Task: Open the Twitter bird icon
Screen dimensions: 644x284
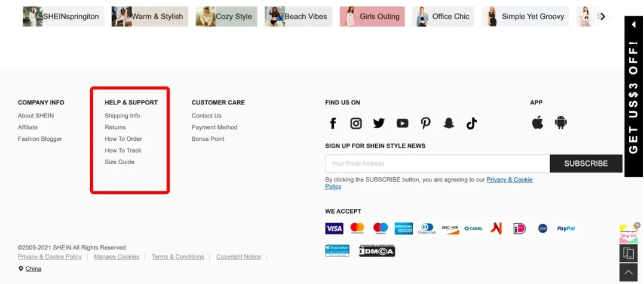Action: [x=379, y=124]
